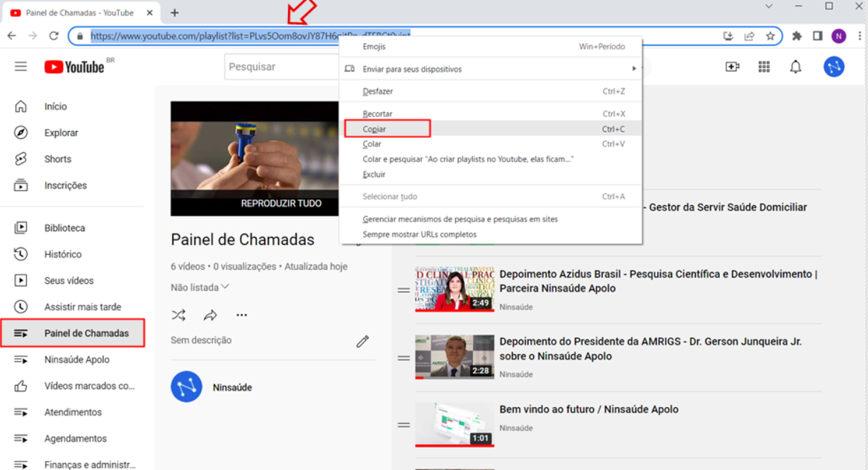Viewport: 868px width, 470px height.
Task: Choose Excluir in the context menu
Action: point(491,174)
